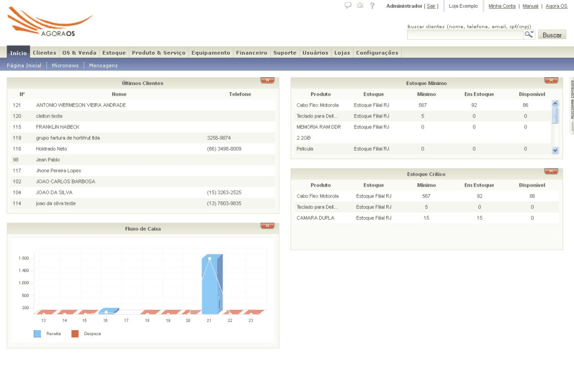Open the Minha Conta link
Viewport: 574px width, 392px height.
502,6
